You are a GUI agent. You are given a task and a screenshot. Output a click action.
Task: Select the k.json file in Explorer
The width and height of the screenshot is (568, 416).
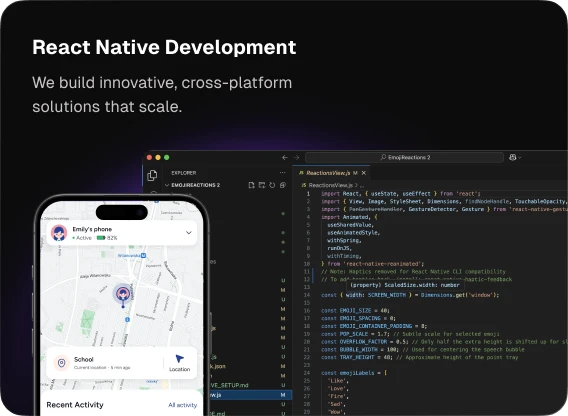[218, 366]
